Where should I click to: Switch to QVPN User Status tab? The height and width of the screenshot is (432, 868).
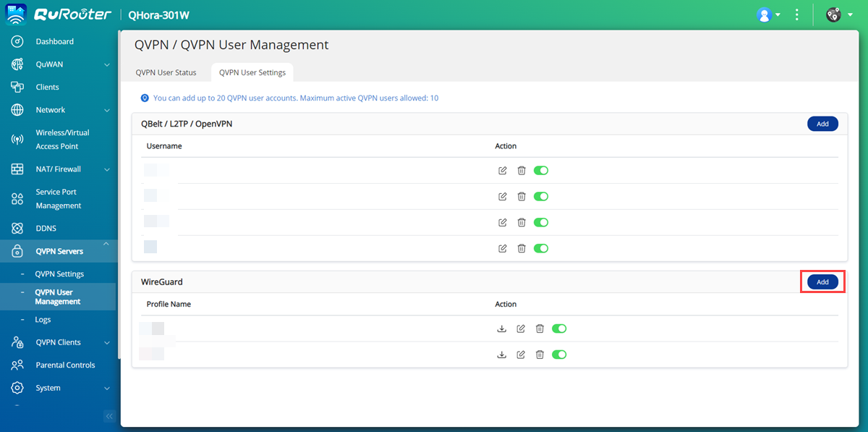[166, 72]
